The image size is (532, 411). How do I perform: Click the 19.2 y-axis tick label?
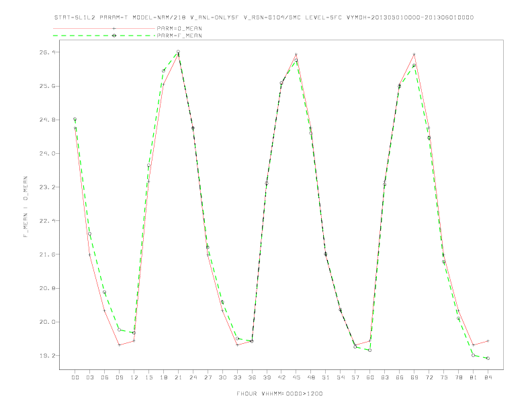(x=47, y=356)
